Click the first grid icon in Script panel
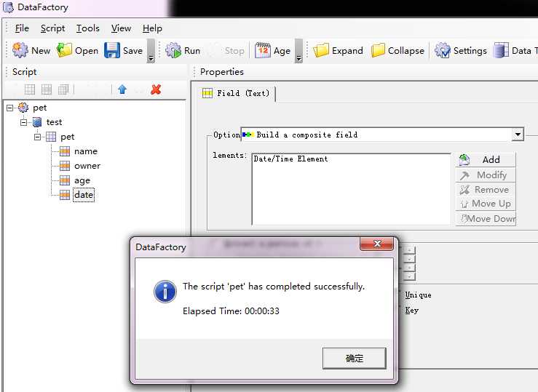The image size is (538, 392). point(30,89)
